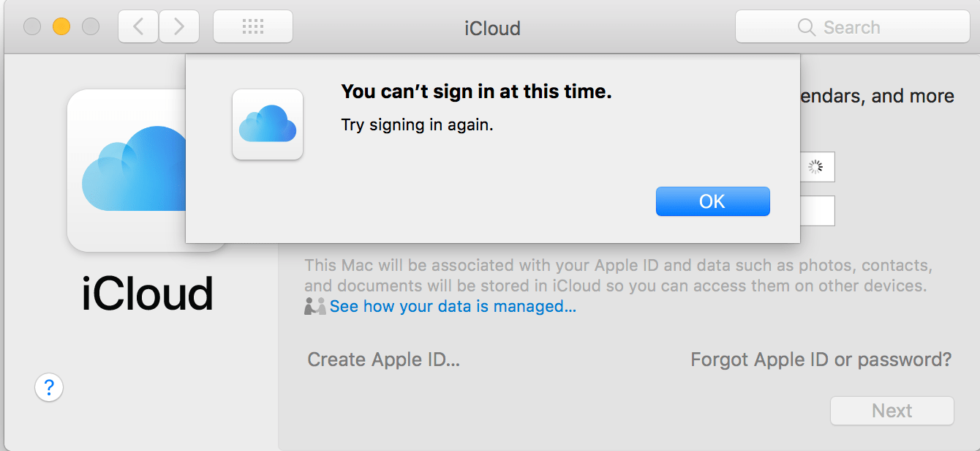
Task: Click the window's close button
Action: (x=32, y=27)
